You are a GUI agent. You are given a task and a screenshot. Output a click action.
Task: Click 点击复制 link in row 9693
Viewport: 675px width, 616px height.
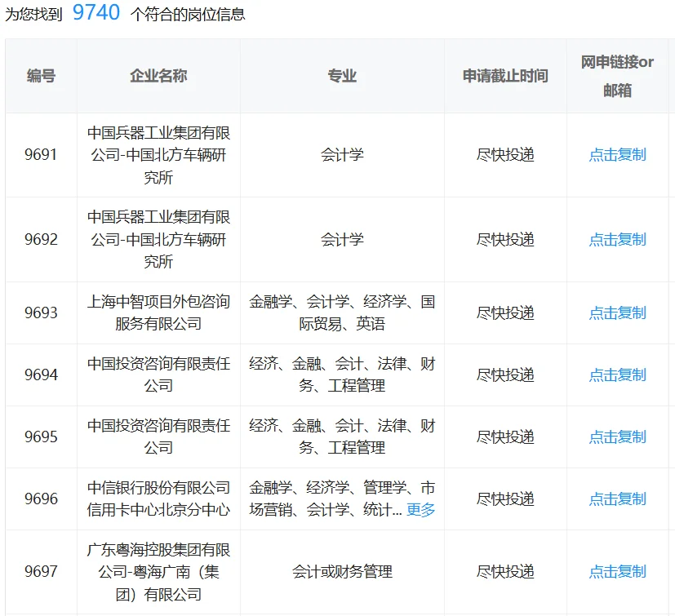click(x=617, y=313)
